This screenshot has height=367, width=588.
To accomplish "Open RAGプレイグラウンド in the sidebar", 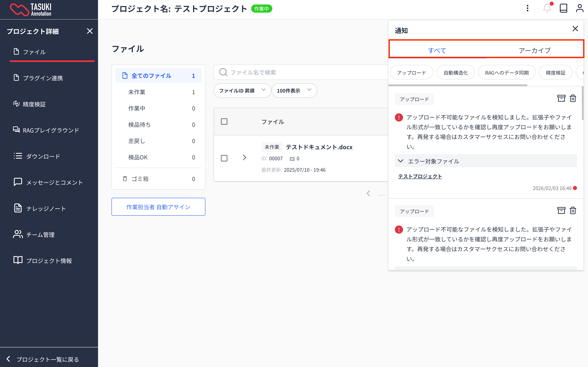I will point(51,130).
